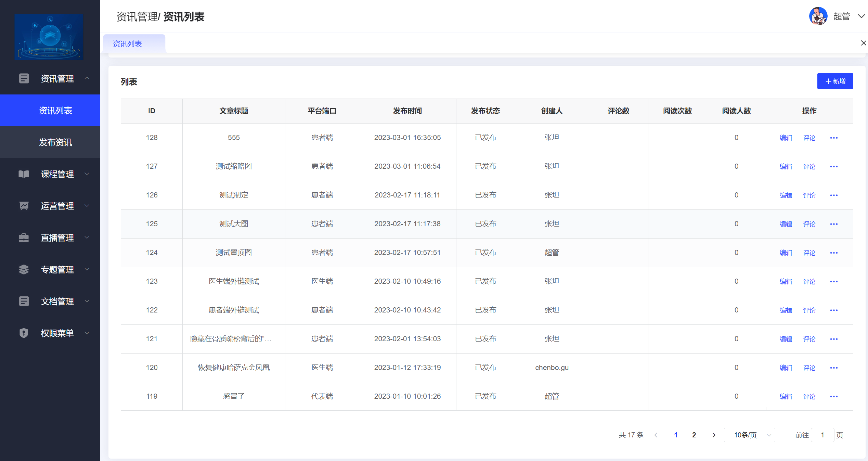Close tabs with the X icon
868x461 pixels.
[864, 43]
